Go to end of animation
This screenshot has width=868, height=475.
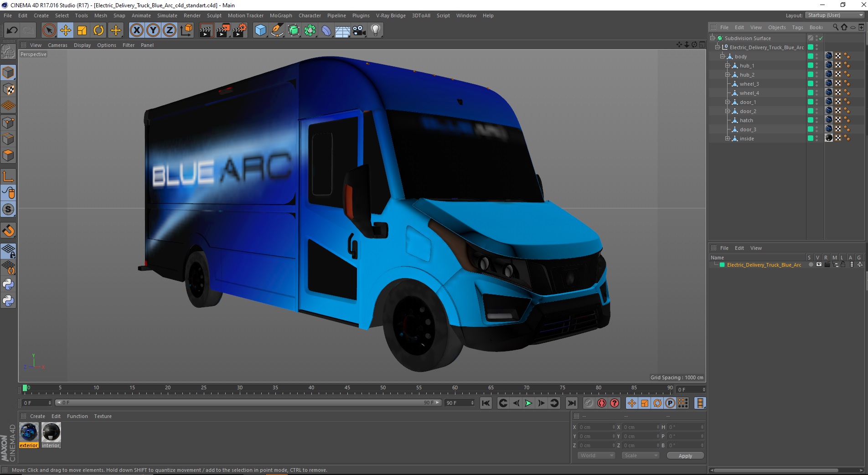tap(571, 403)
